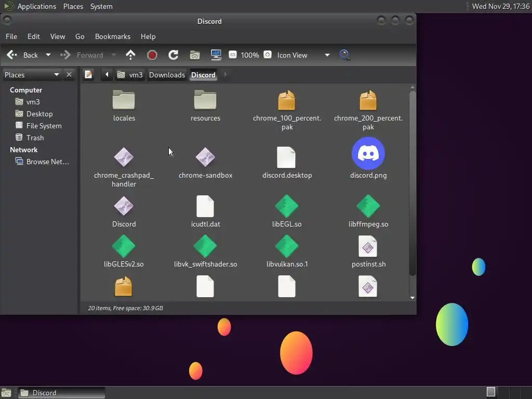Go up to the parent folder
The height and width of the screenshot is (399, 532).
coord(130,55)
